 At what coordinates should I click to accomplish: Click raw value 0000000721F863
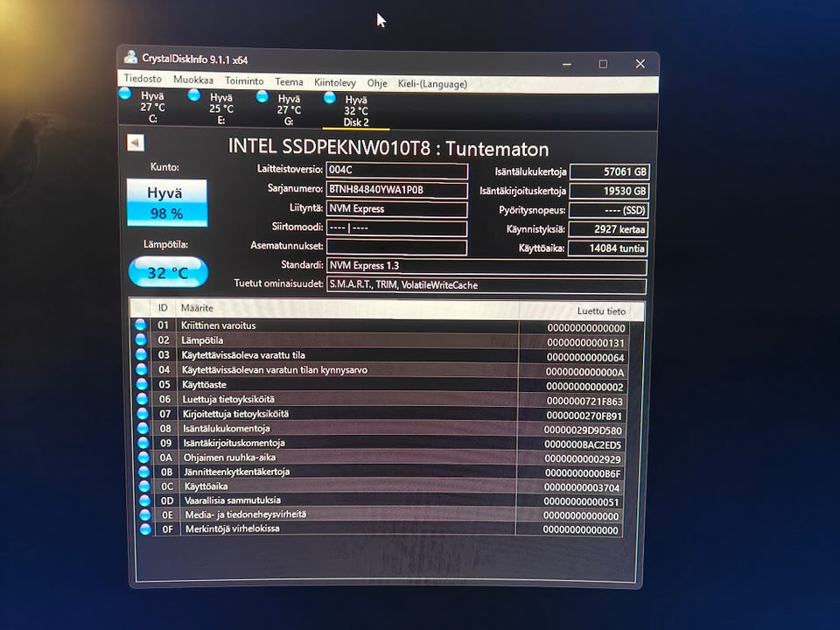[584, 401]
